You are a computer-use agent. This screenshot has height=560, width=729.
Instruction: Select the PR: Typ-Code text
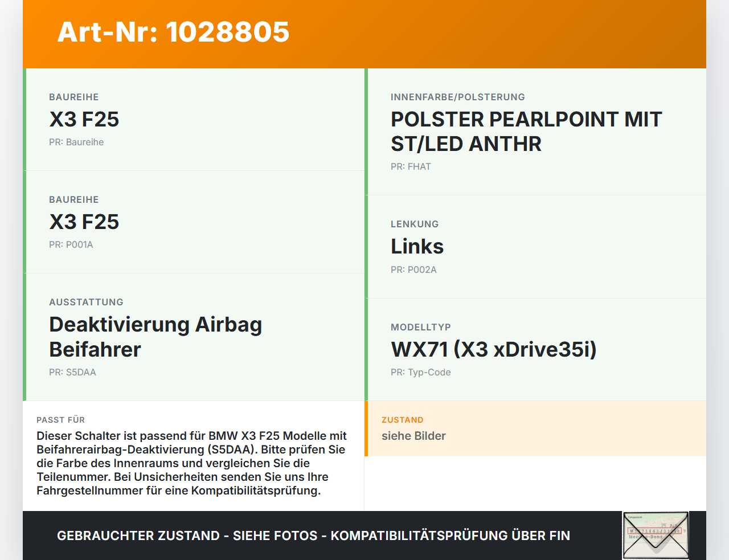420,373
